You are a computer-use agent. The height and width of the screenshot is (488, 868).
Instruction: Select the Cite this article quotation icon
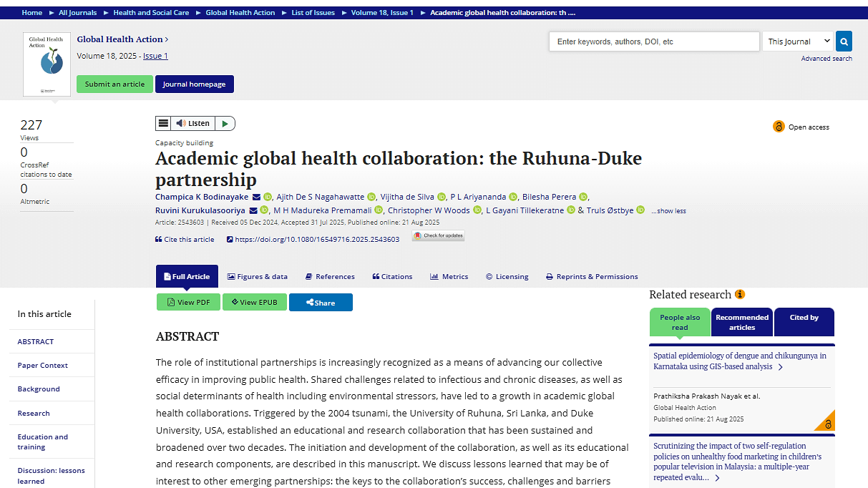[x=160, y=239]
